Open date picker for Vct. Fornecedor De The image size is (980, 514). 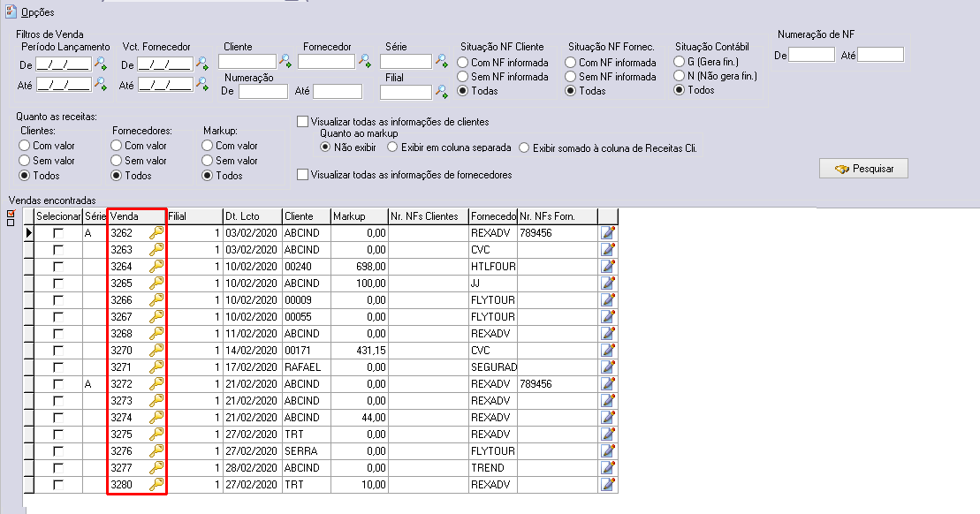[x=201, y=63]
